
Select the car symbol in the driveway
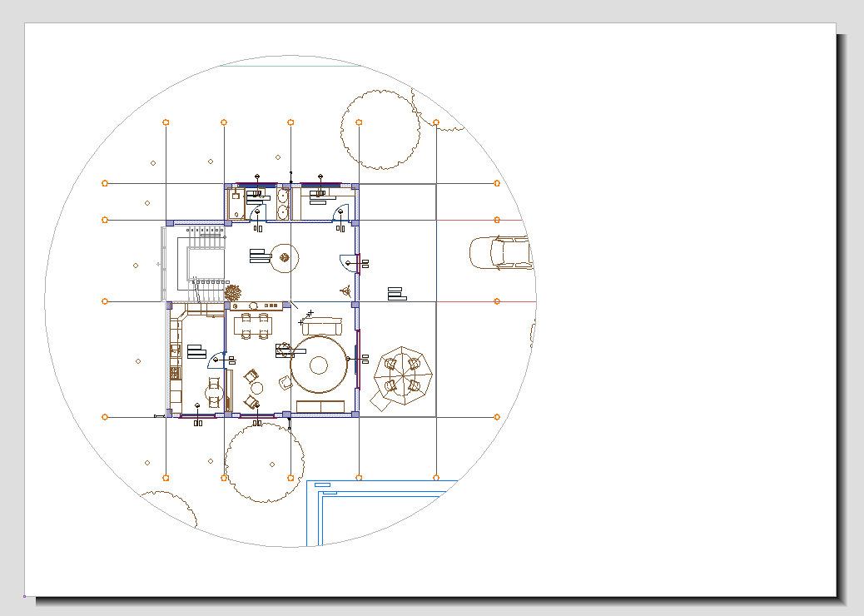[x=501, y=253]
